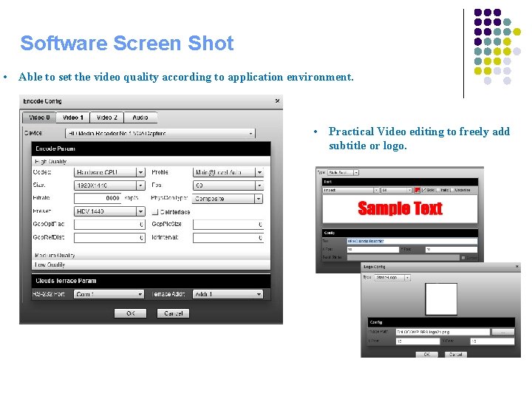
Task: Click Cancel in Logo Config dialog
Action: pos(456,354)
